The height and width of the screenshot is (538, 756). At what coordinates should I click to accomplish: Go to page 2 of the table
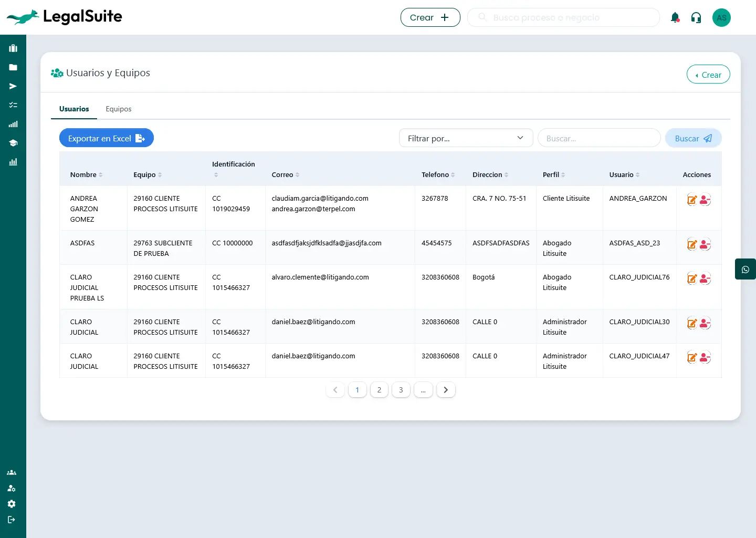379,390
